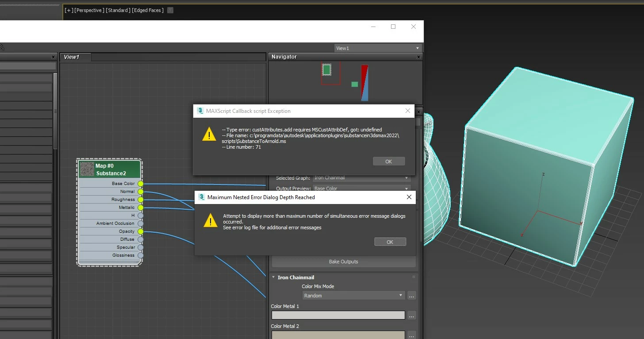644x339 pixels.
Task: Click the Line number: 71 text
Action: tap(241, 147)
